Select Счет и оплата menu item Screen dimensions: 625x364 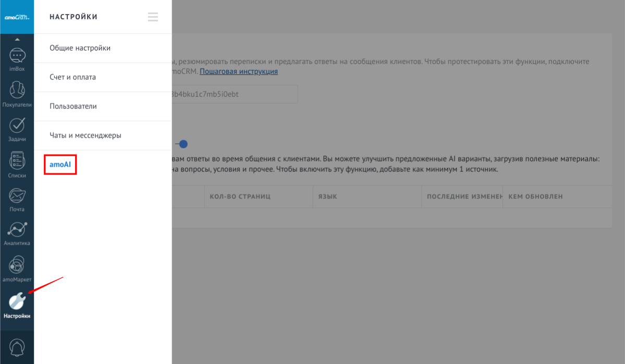[x=72, y=77]
